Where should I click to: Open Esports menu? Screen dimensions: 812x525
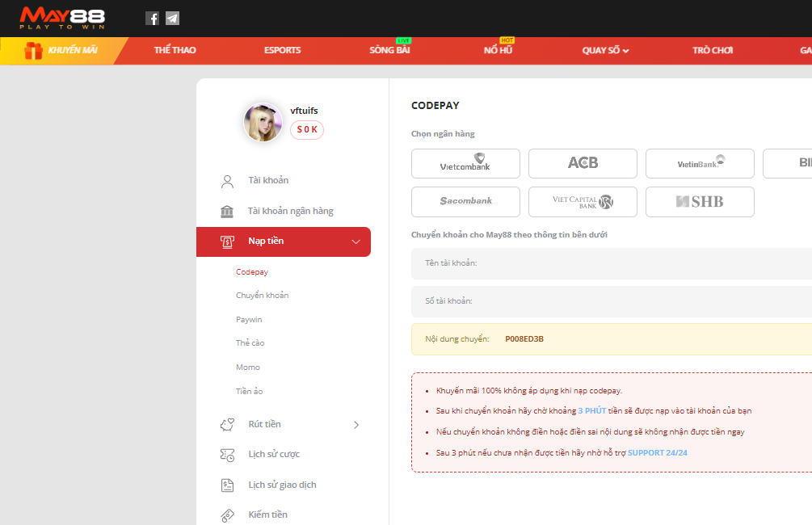coord(282,50)
